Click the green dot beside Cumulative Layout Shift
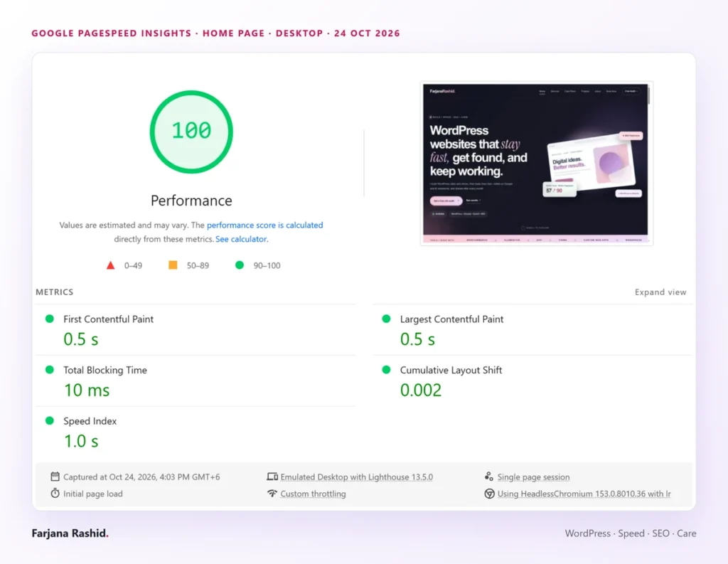 [x=386, y=370]
